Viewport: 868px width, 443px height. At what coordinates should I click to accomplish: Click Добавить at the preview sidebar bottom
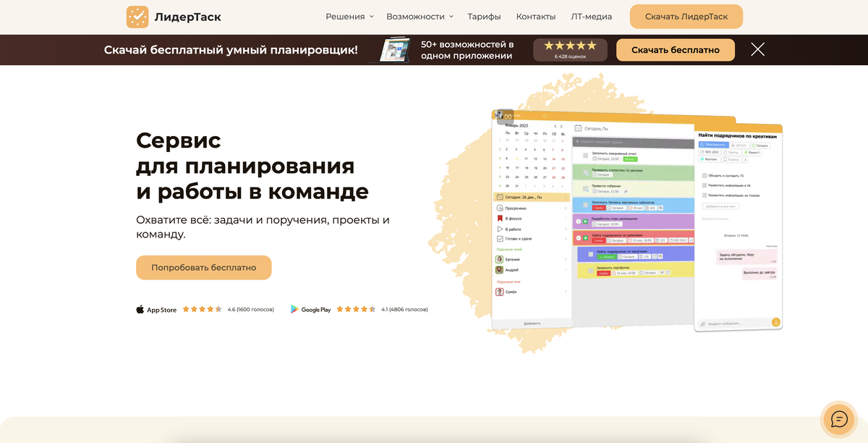click(532, 323)
